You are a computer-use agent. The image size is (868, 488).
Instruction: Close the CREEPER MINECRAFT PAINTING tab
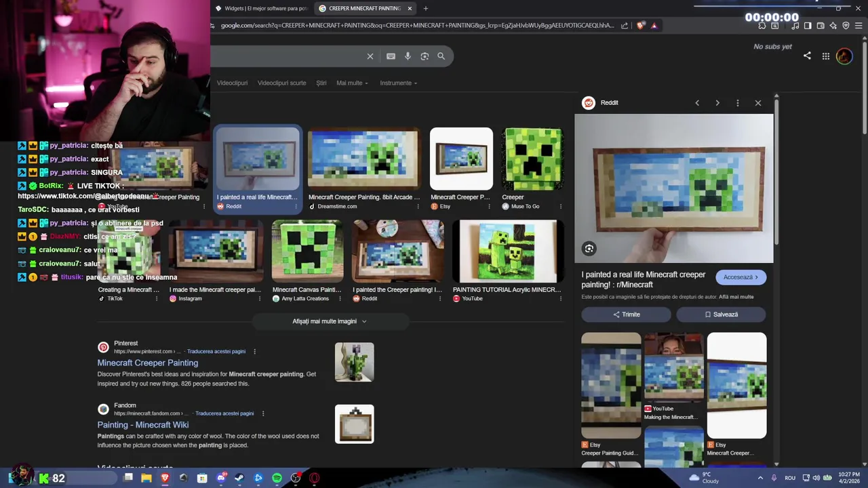click(x=410, y=8)
